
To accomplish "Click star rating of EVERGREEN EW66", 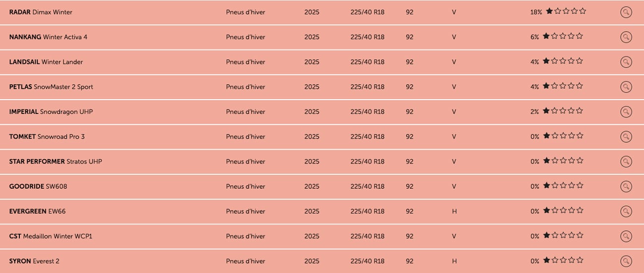I will [563, 211].
